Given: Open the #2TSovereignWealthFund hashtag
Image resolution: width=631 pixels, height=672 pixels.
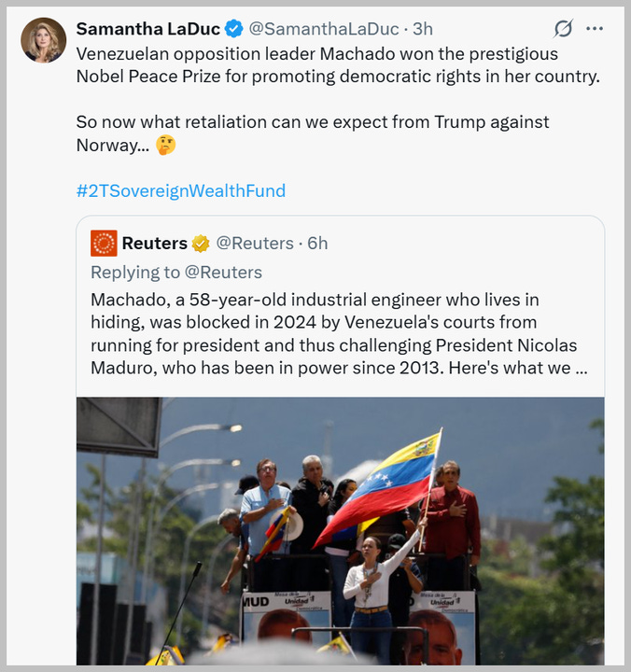Looking at the screenshot, I should (181, 190).
